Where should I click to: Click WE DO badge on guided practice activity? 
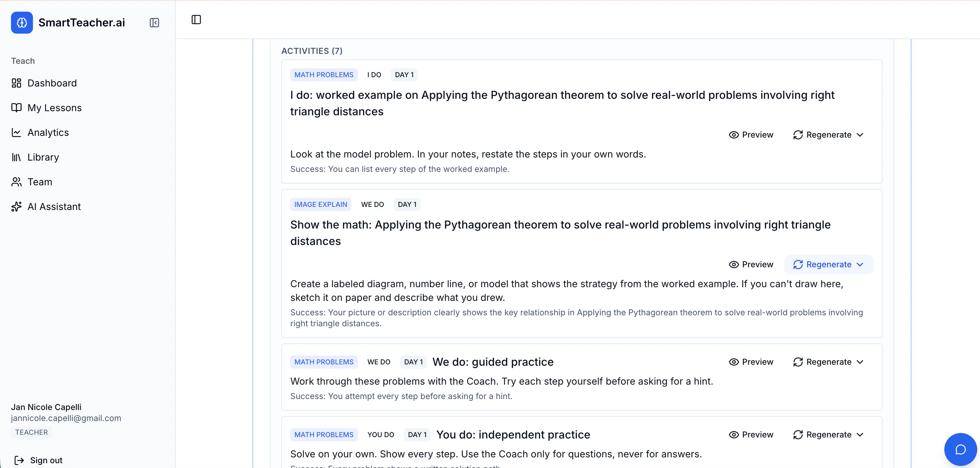[378, 362]
